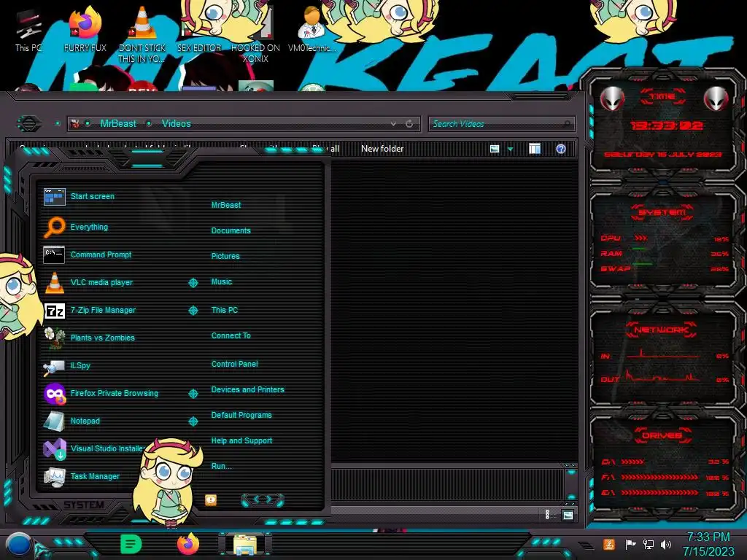747x560 pixels.
Task: Open Firefox from the taskbar
Action: [187, 544]
